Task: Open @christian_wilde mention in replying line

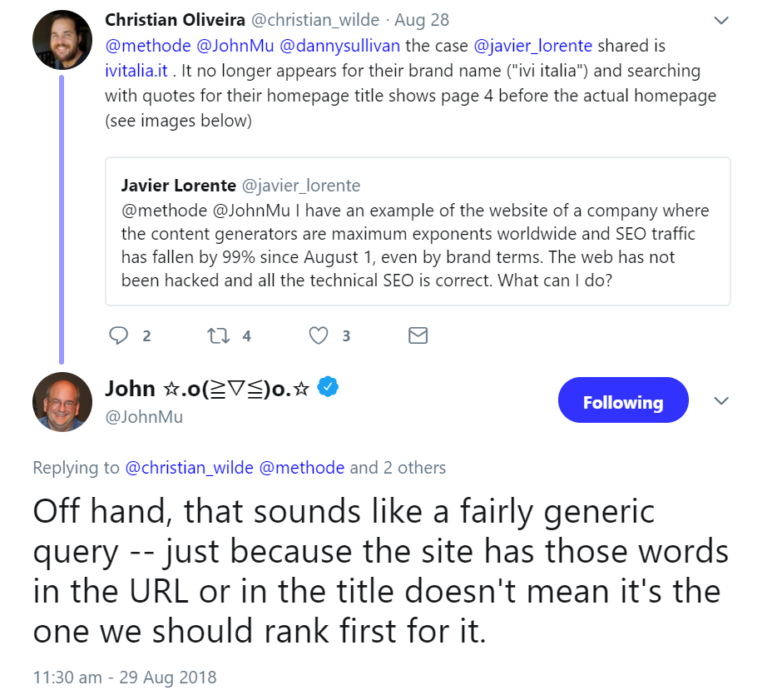Action: click(x=191, y=468)
